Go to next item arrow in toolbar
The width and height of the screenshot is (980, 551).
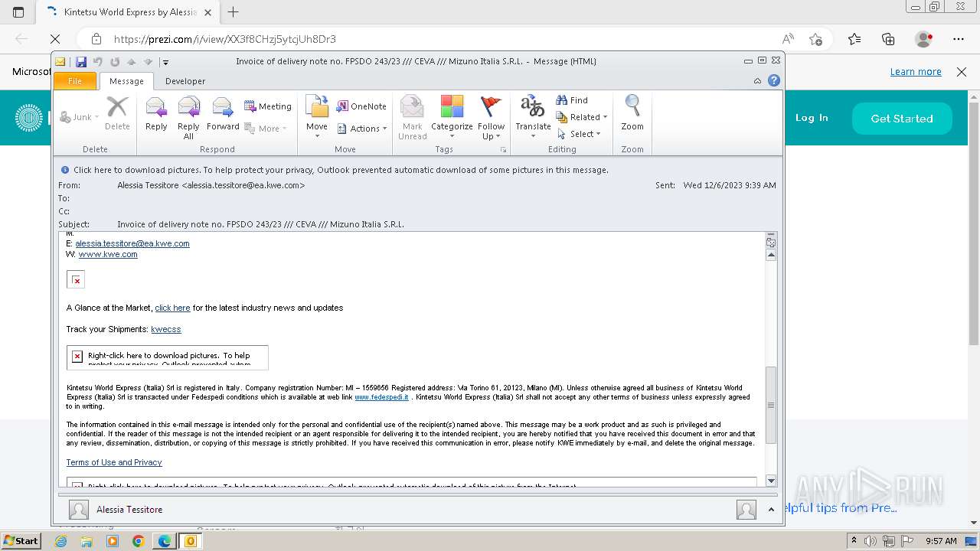[x=149, y=62]
